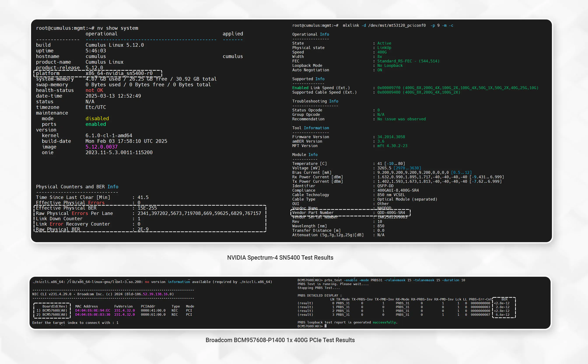Image resolution: width=588 pixels, height=364 pixels.
Task: Click the NVIDIA Spectrum-4 SN5400 Test Results caption
Action: tap(280, 258)
